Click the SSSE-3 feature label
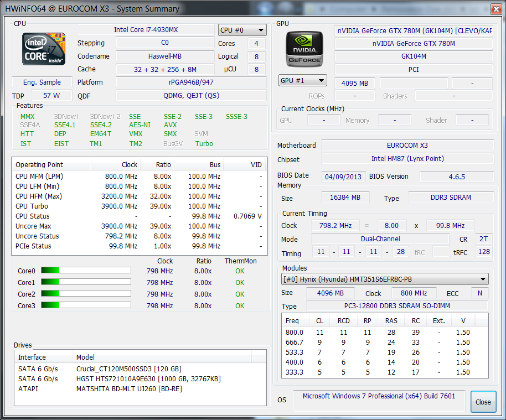The height and width of the screenshot is (420, 506). coord(236,116)
